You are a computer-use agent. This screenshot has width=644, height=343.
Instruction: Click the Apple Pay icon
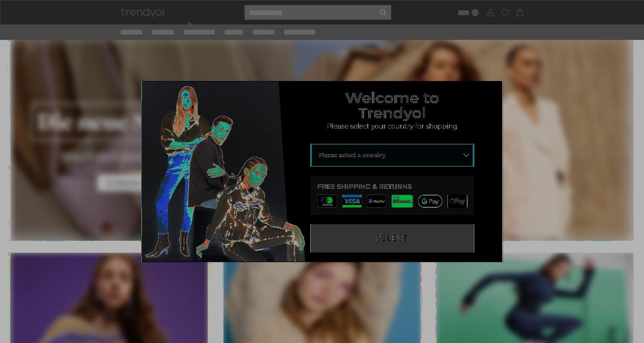(457, 201)
